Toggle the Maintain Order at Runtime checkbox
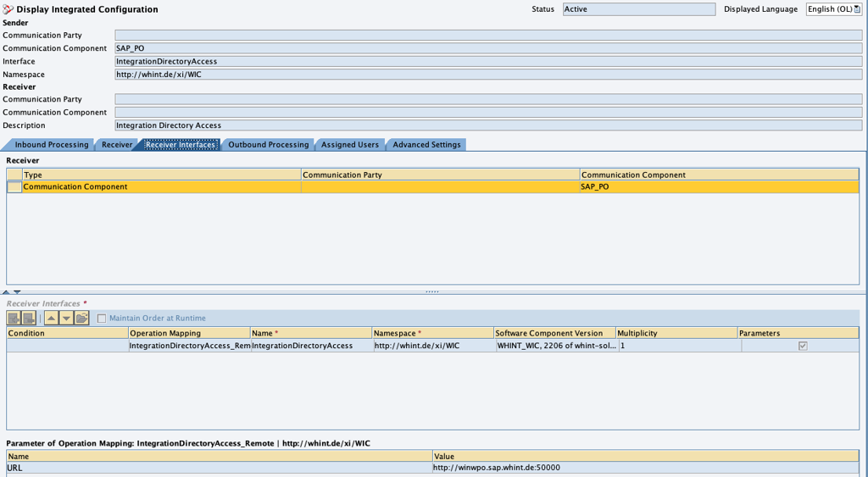This screenshot has width=868, height=477. pos(102,319)
